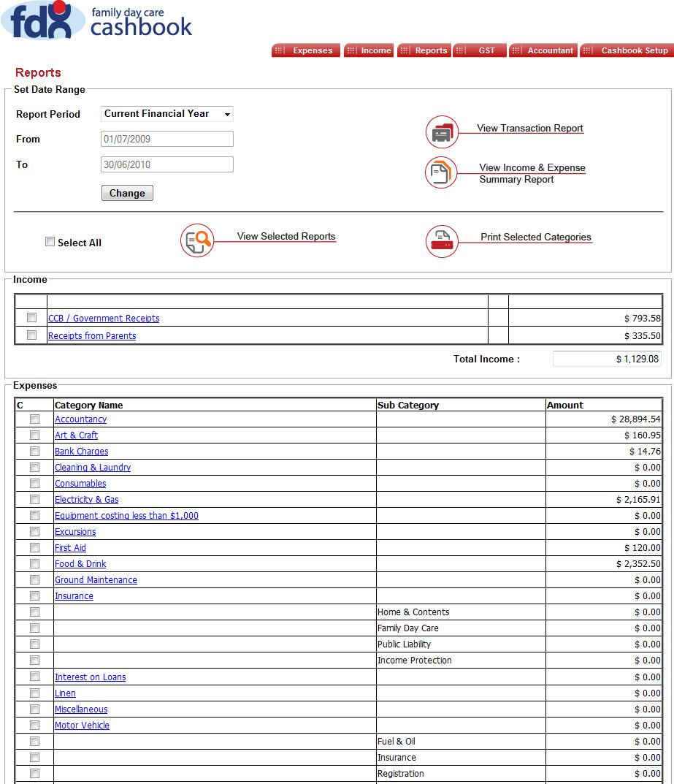Screen dimensions: 674x784
Task: Open the CCB / Government Receipts link
Action: point(104,319)
